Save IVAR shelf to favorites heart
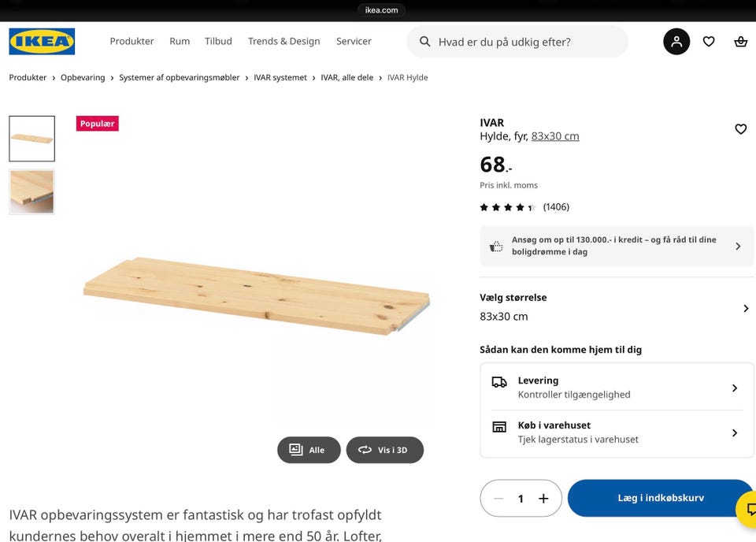The image size is (756, 542). pyautogui.click(x=740, y=129)
